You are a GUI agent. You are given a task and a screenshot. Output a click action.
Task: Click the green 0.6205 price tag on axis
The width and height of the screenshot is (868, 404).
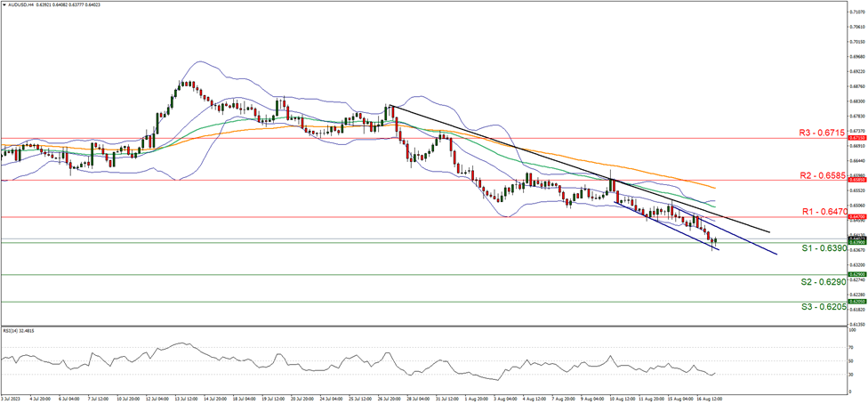(831, 302)
